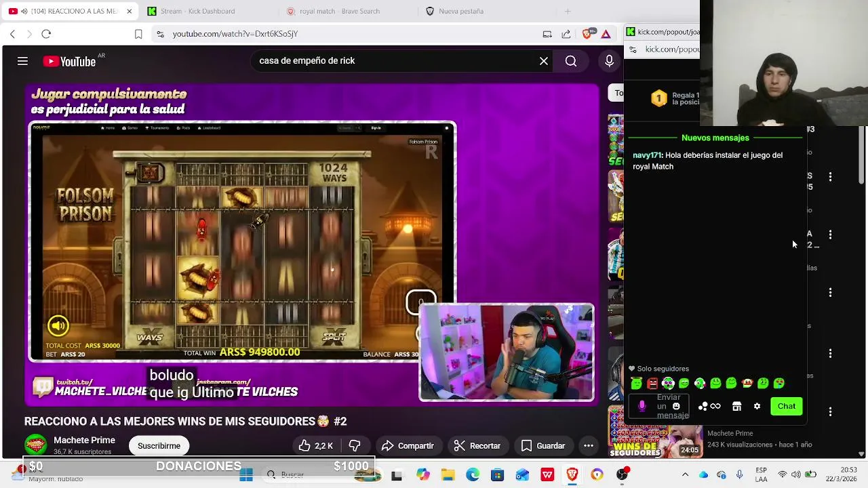Image resolution: width=868 pixels, height=488 pixels.
Task: Click the video title REACCIONO A LAS MEJORES WINS
Action: [x=185, y=422]
